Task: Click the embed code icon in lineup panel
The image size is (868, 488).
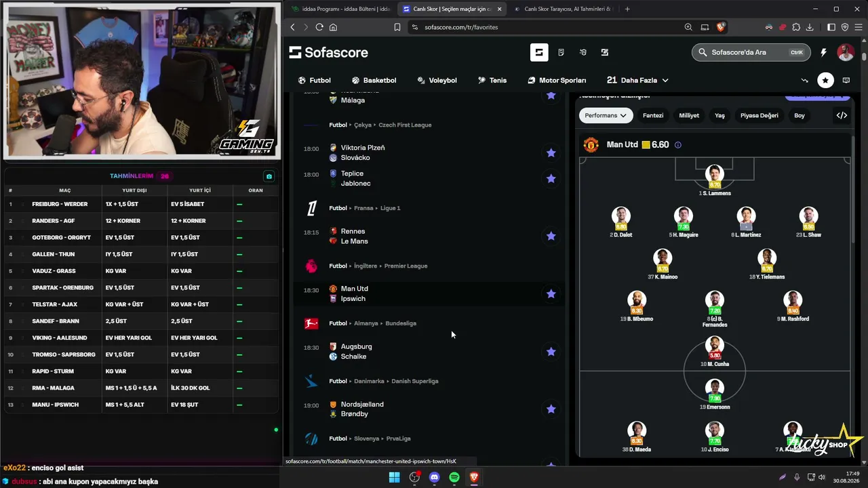Action: 842,115
